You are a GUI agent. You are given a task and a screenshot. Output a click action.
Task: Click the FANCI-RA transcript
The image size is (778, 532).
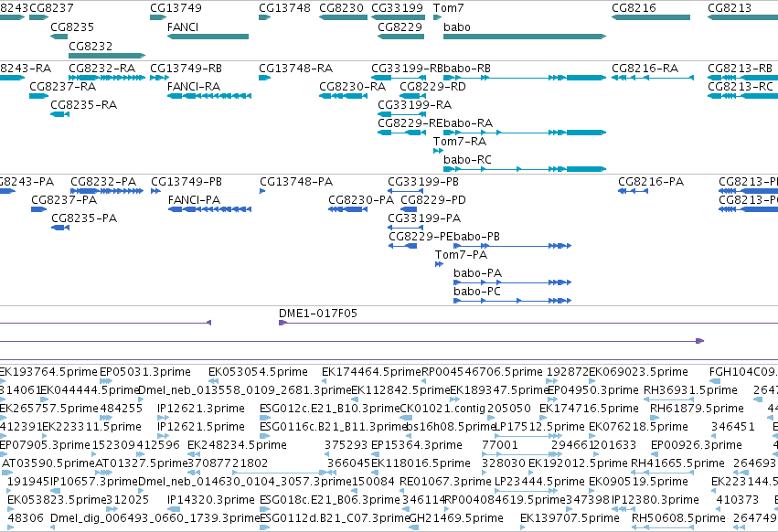coord(208,96)
